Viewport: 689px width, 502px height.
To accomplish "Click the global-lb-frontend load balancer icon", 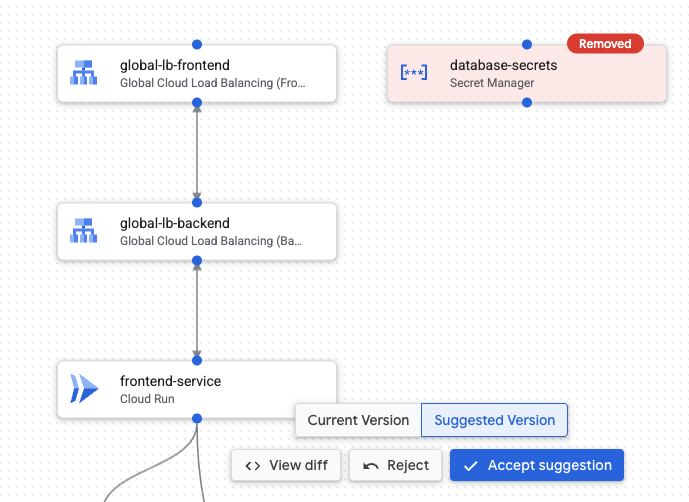I will point(83,73).
